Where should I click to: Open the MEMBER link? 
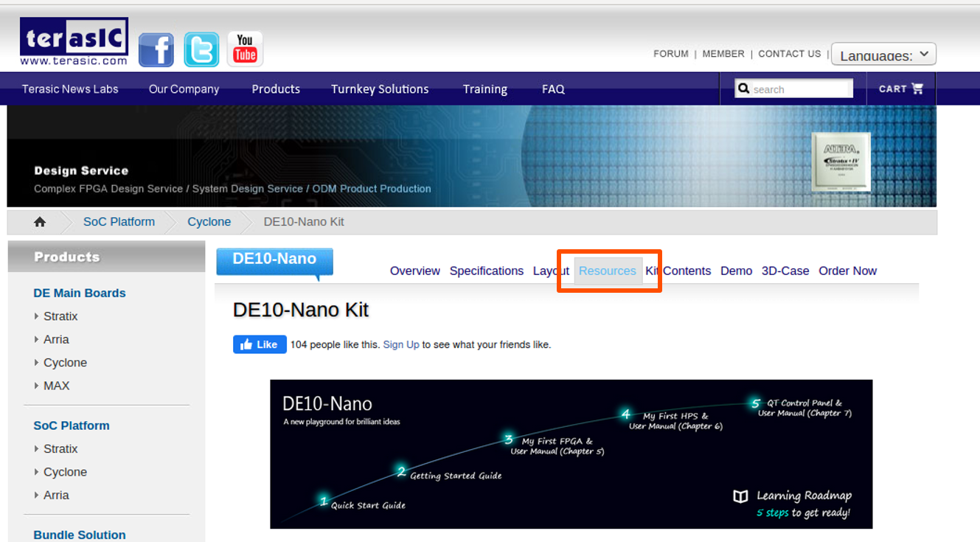click(x=723, y=54)
